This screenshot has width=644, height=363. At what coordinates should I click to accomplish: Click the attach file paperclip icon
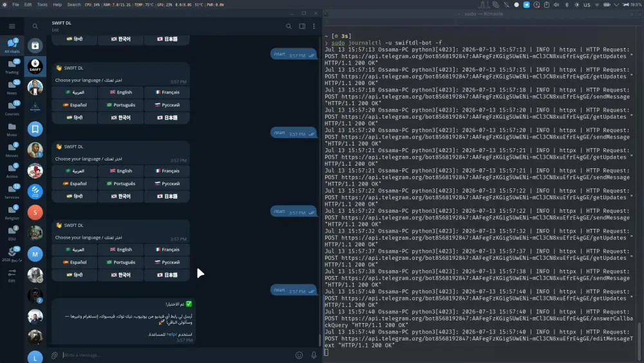point(54,355)
